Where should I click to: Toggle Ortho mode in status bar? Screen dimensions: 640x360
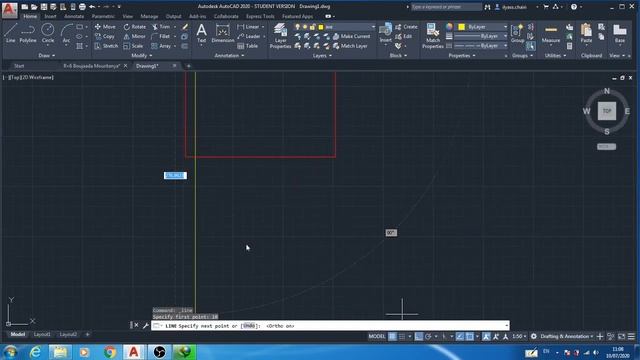pos(419,336)
